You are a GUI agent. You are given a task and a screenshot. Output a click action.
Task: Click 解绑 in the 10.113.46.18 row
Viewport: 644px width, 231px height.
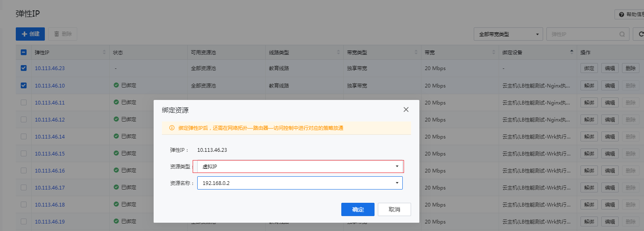589,204
